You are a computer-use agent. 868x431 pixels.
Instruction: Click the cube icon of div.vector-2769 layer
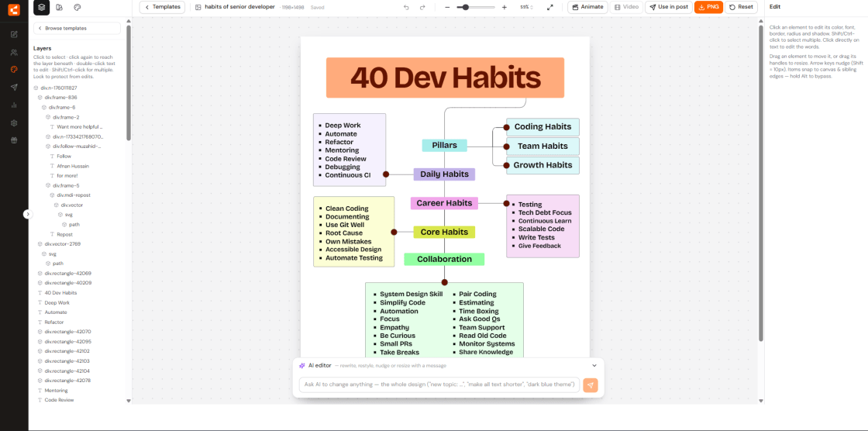click(40, 243)
